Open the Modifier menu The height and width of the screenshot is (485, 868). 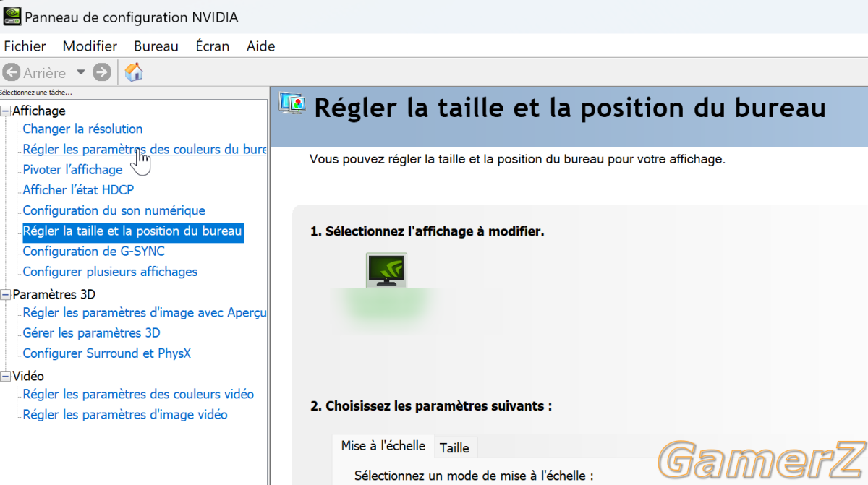[90, 46]
